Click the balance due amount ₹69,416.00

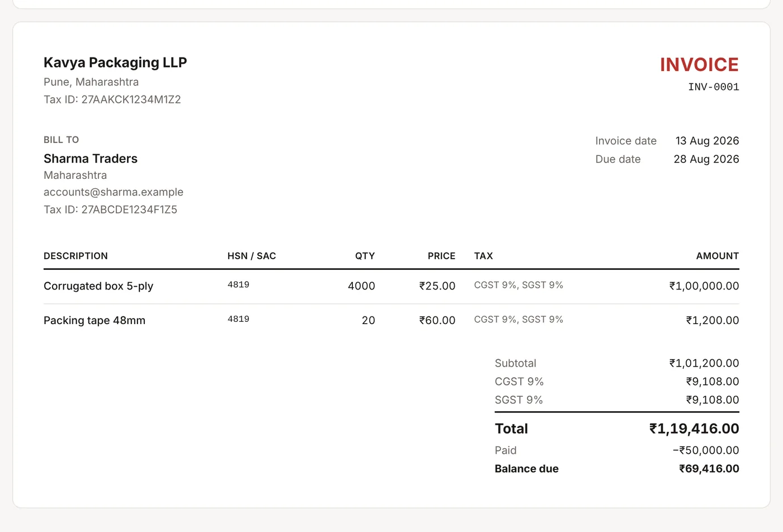point(709,469)
